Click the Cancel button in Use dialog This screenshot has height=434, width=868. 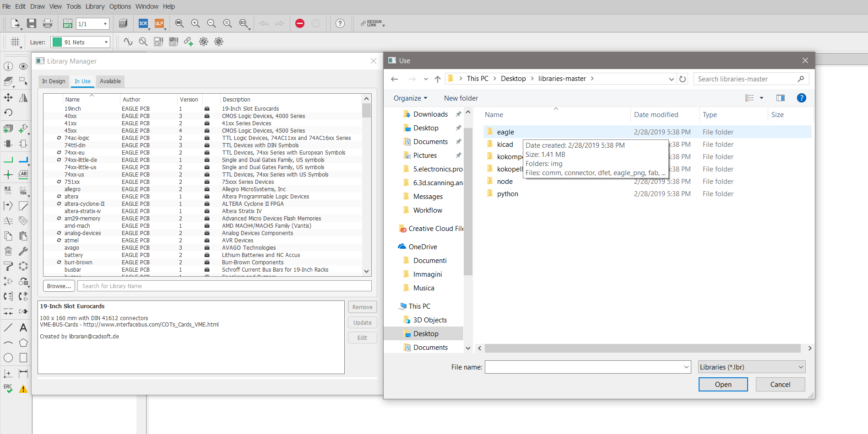pyautogui.click(x=780, y=385)
